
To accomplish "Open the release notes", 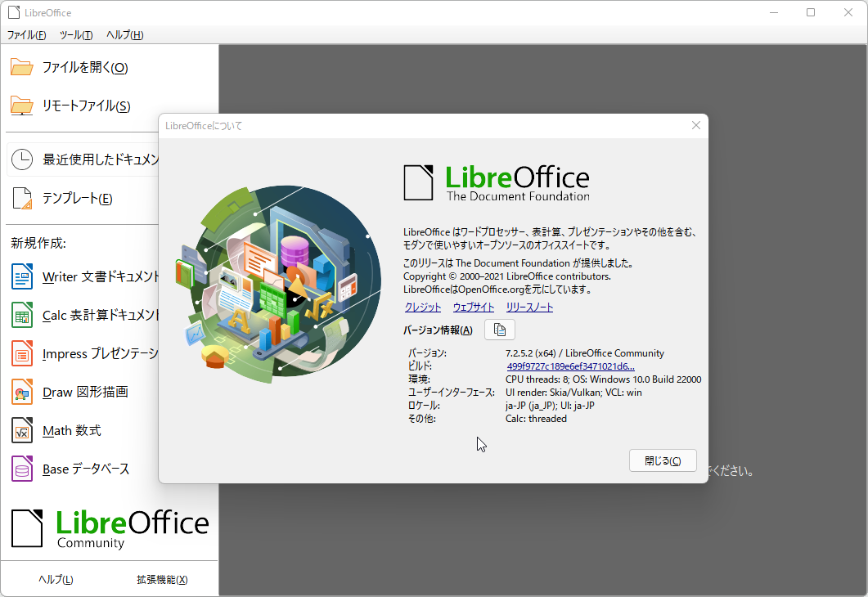I will click(528, 307).
